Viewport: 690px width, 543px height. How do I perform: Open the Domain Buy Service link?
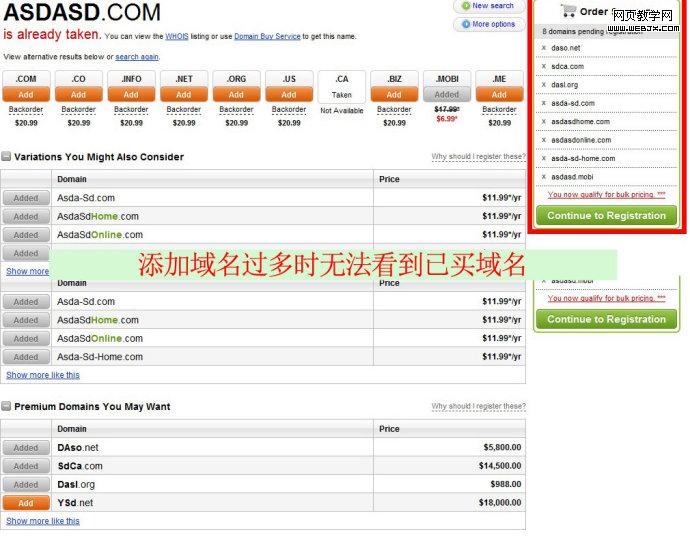coord(267,36)
